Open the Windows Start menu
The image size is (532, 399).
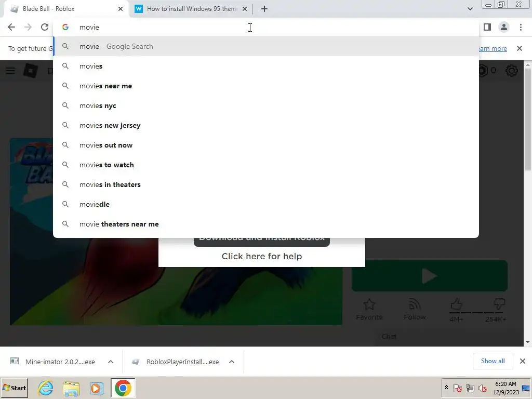click(14, 388)
